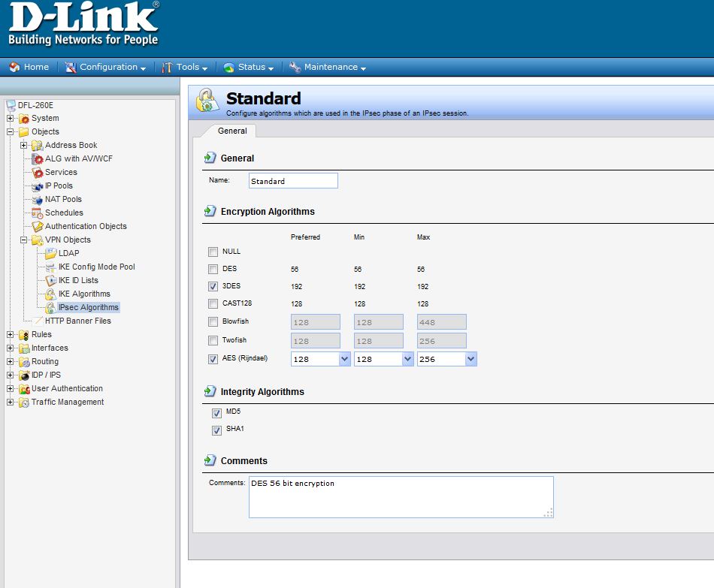
Task: Disable the MD5 integrity checkbox
Action: coord(217,413)
